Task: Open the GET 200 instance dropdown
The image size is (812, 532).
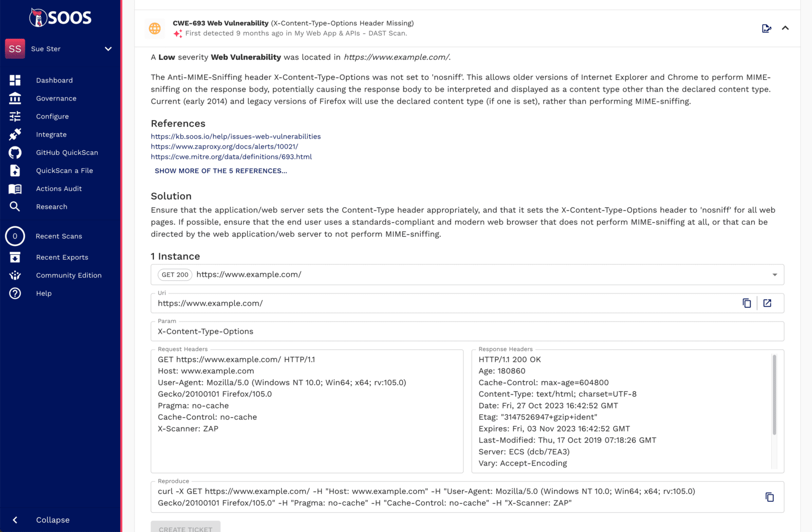Action: [x=774, y=274]
